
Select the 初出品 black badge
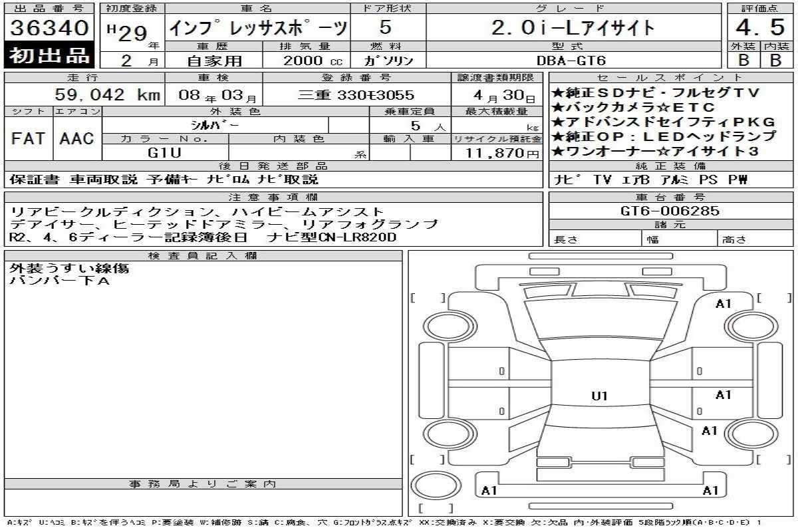[x=50, y=56]
